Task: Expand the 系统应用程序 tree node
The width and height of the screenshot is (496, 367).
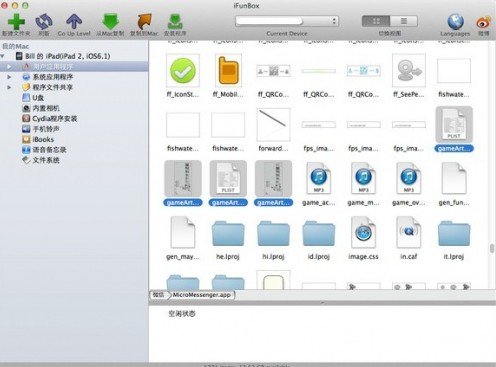Action: [9, 77]
